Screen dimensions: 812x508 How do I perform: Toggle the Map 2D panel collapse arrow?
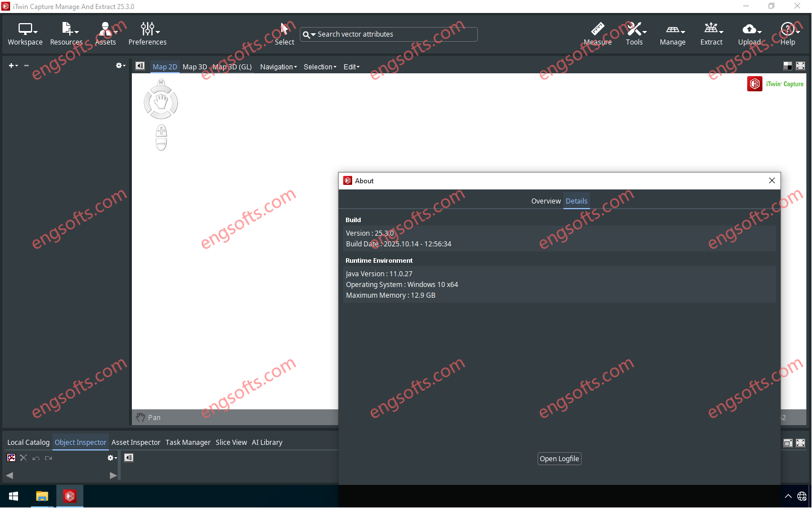[x=140, y=66]
